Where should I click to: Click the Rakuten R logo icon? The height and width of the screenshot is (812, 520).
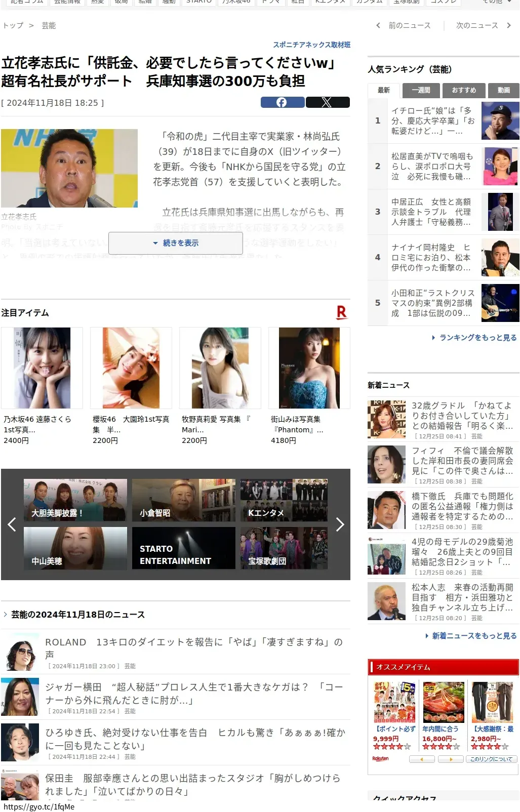pos(342,312)
